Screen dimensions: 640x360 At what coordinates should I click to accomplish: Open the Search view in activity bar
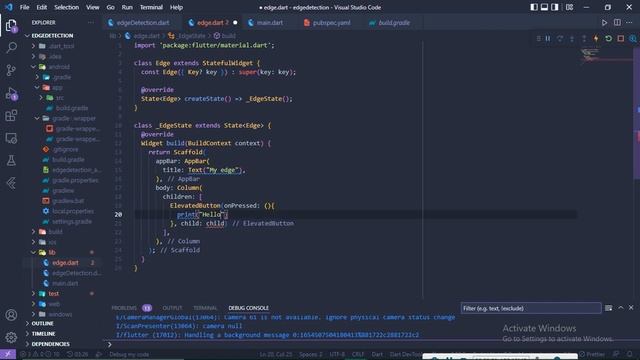(11, 47)
